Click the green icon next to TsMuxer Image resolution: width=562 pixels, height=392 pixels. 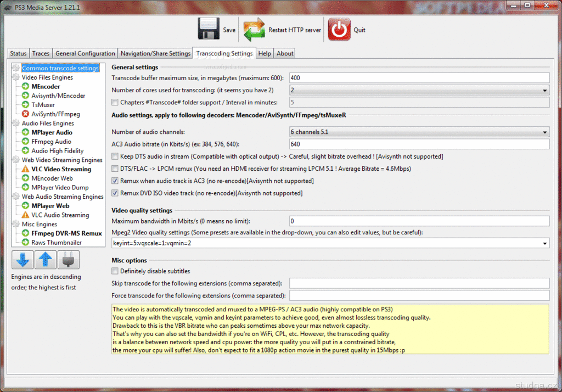click(x=25, y=105)
